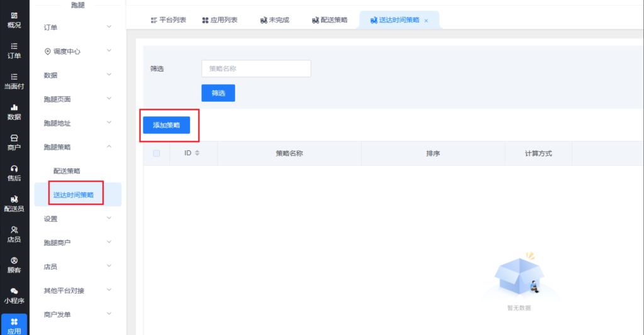644x335 pixels.
Task: Sort the table by ID column
Action: point(197,153)
